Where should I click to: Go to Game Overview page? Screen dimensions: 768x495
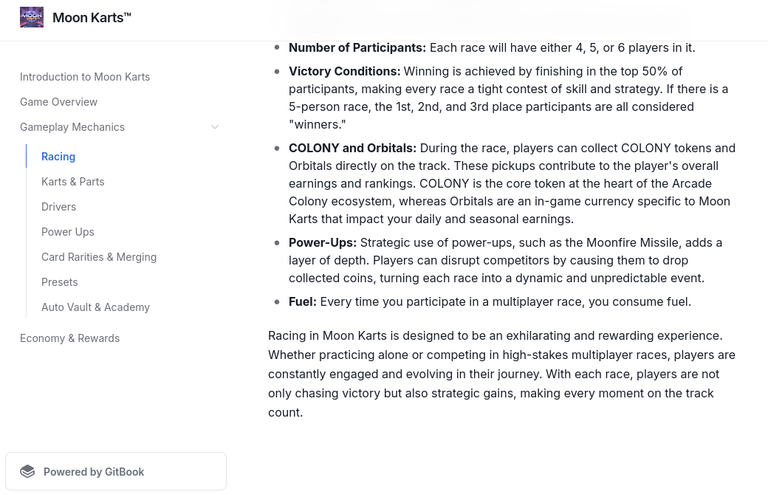click(x=59, y=102)
